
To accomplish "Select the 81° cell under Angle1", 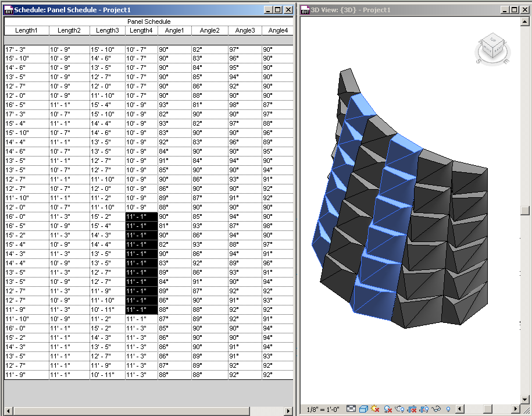I will pos(174,226).
